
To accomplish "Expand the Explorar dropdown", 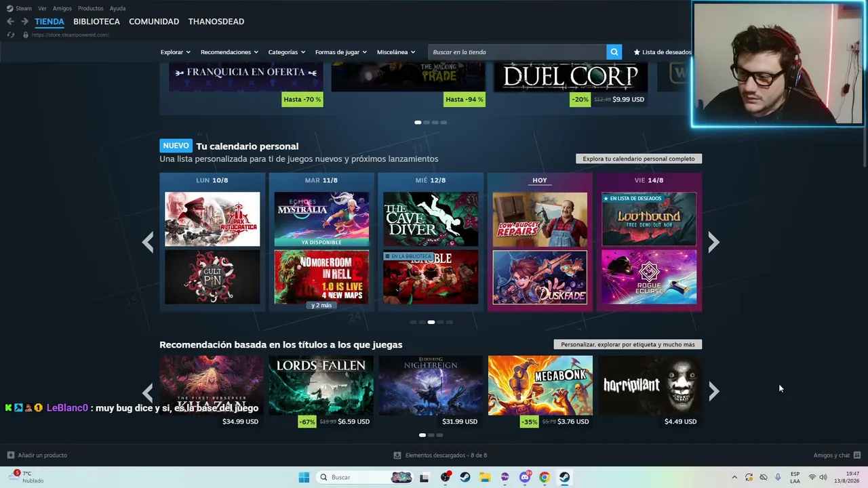I will pos(176,52).
